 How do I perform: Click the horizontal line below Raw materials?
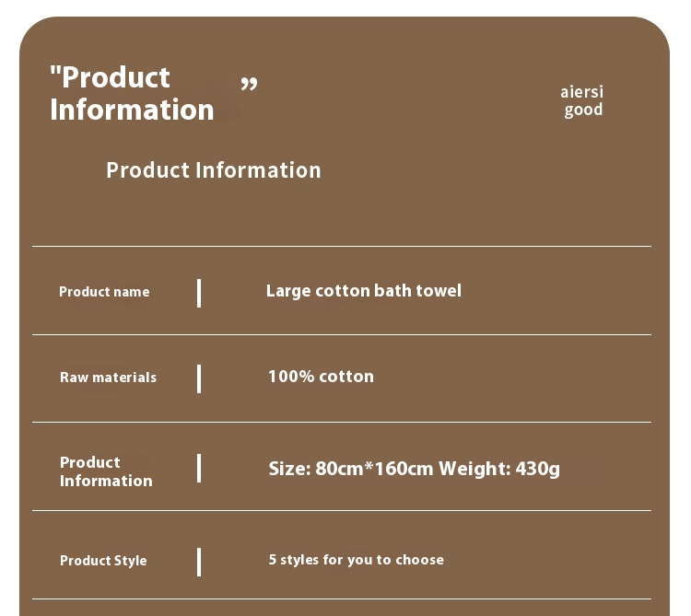pyautogui.click(x=342, y=422)
